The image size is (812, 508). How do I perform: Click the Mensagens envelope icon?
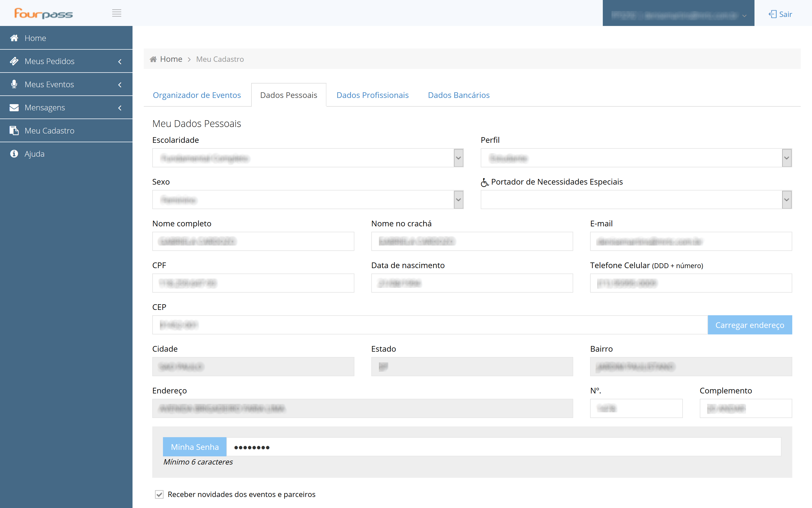[x=14, y=108]
